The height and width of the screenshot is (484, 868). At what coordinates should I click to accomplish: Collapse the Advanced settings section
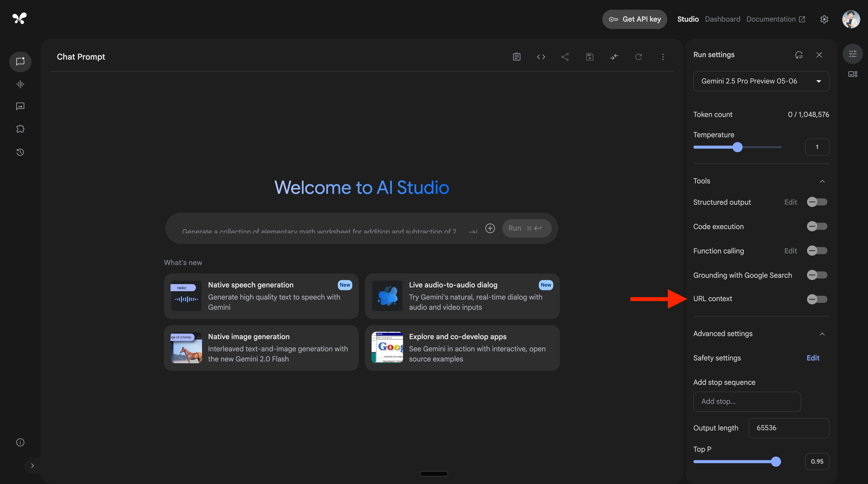(x=822, y=334)
